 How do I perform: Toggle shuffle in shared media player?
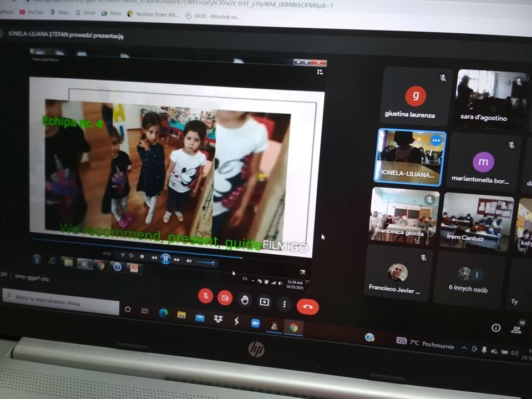click(123, 255)
